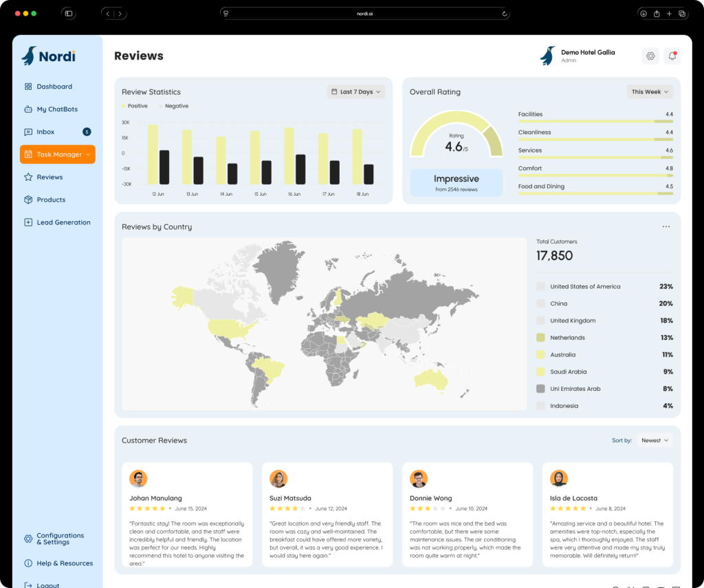Viewport: 704px width, 588px height.
Task: Open settings via the header gear icon
Action: (x=650, y=56)
